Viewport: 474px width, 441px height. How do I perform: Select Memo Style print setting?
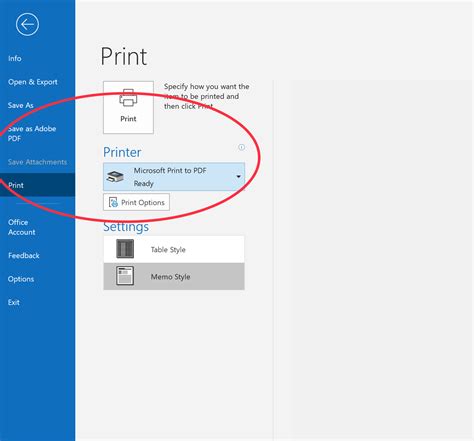(174, 276)
